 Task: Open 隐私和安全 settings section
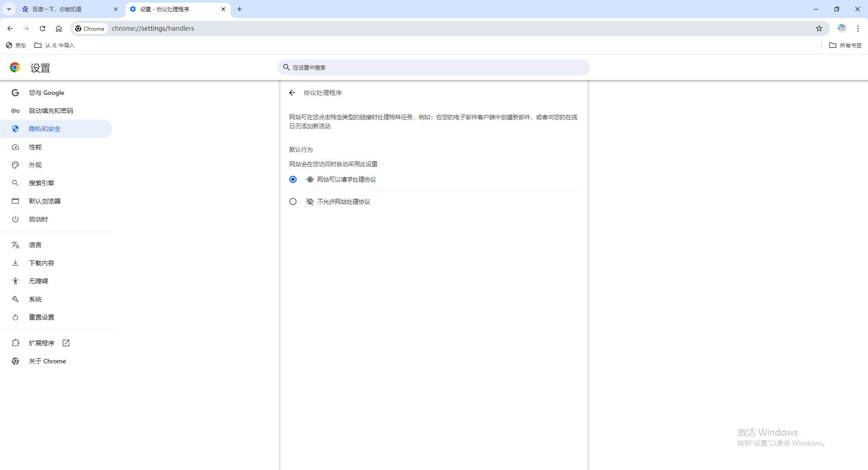pos(57,129)
